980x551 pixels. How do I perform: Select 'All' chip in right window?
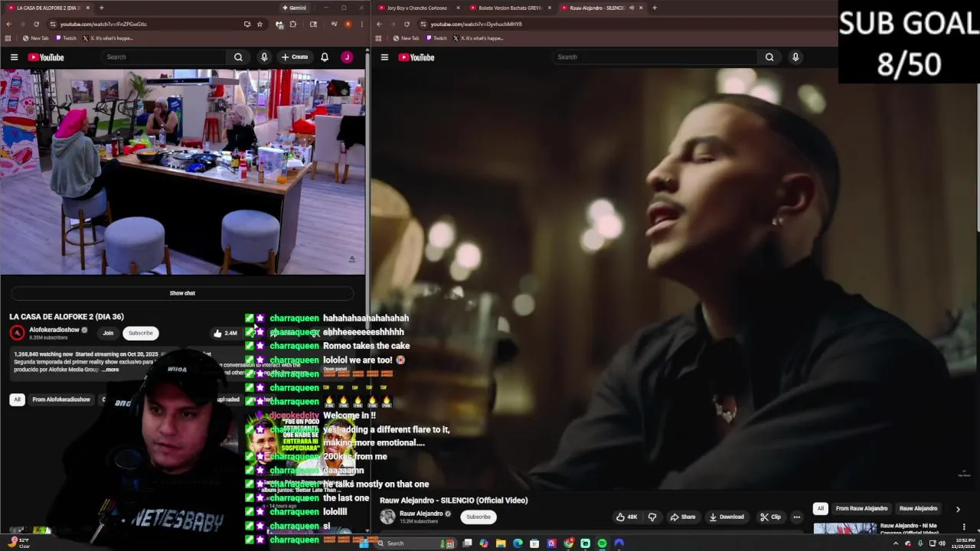[820, 509]
